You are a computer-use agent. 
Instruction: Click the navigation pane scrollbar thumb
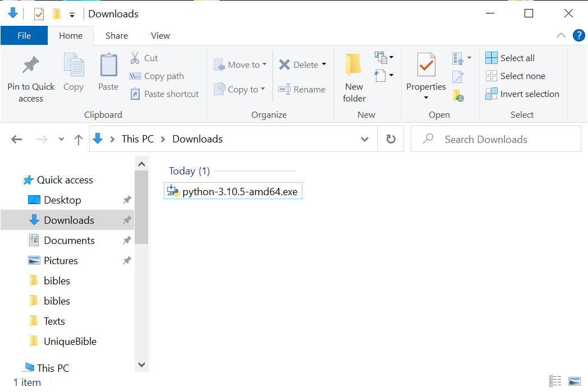(142, 207)
